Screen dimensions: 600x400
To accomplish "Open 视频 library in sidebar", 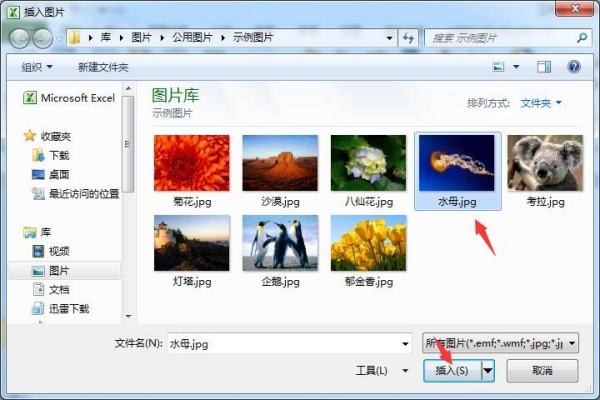I will pyautogui.click(x=51, y=251).
